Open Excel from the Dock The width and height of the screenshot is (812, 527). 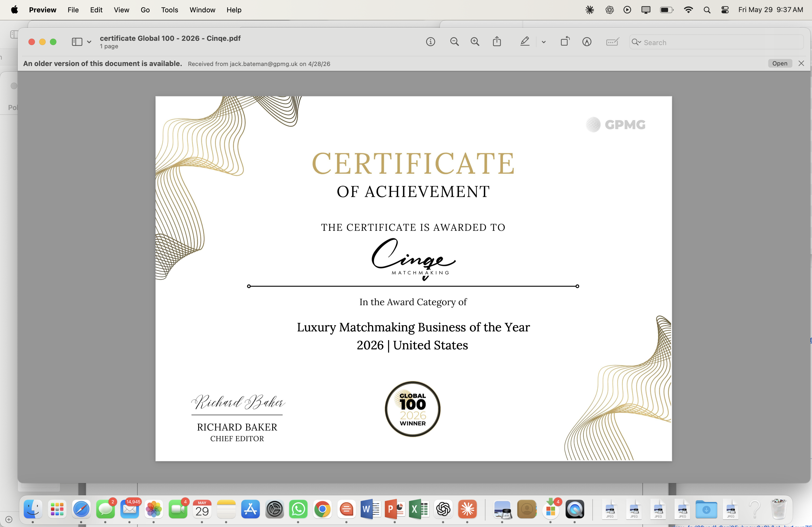coord(419,509)
